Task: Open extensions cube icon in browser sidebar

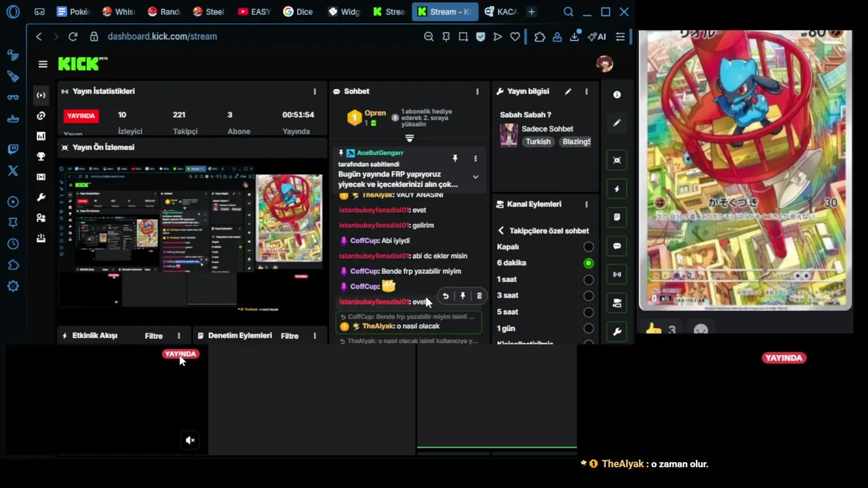Action: coord(13,265)
